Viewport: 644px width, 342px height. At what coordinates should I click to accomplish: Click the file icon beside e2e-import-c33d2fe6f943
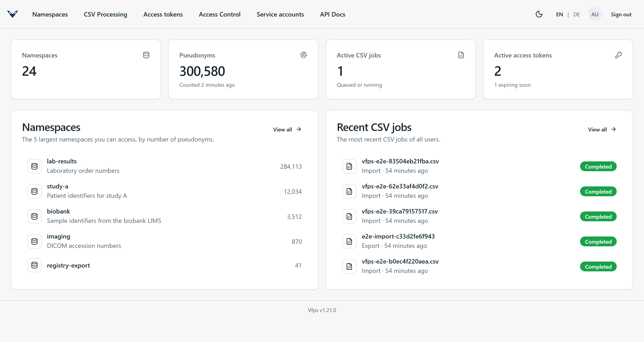(349, 241)
